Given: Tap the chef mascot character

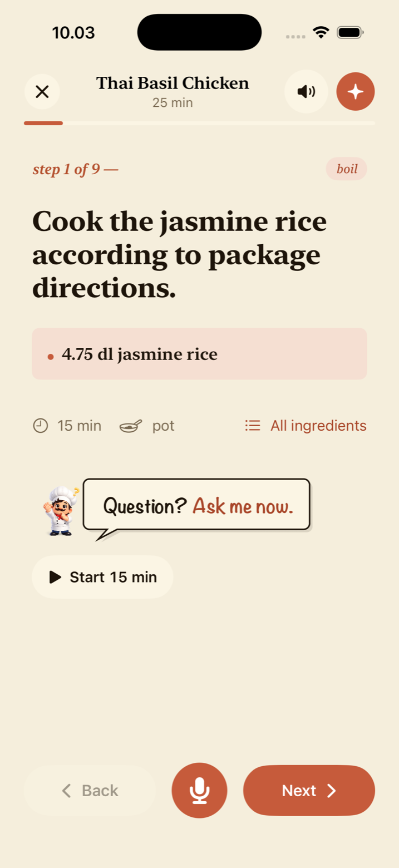Looking at the screenshot, I should (x=61, y=511).
